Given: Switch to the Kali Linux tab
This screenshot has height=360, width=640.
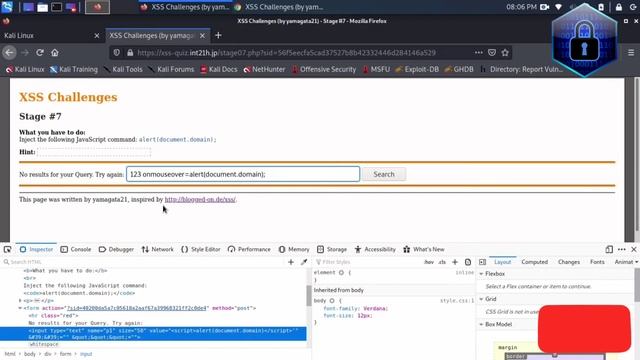Looking at the screenshot, I should coord(51,36).
